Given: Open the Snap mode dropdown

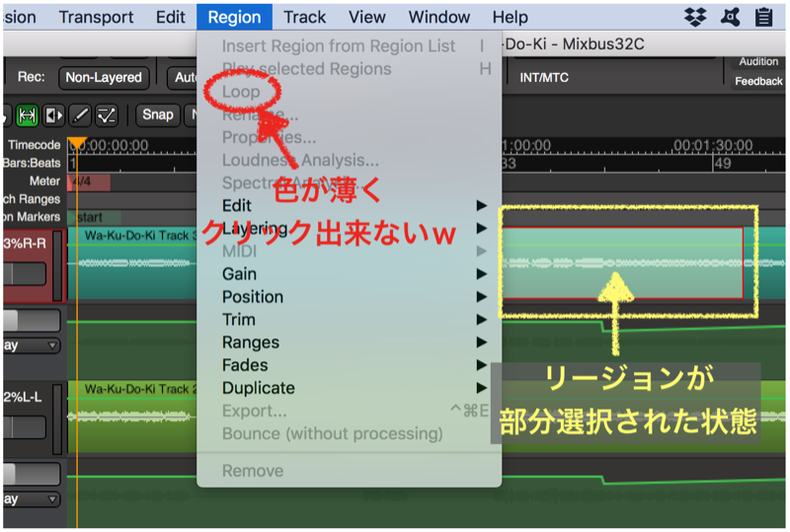Looking at the screenshot, I should (158, 114).
